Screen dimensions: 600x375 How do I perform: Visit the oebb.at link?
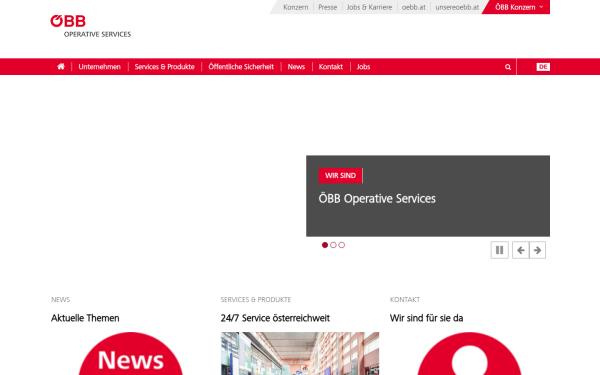tap(414, 7)
